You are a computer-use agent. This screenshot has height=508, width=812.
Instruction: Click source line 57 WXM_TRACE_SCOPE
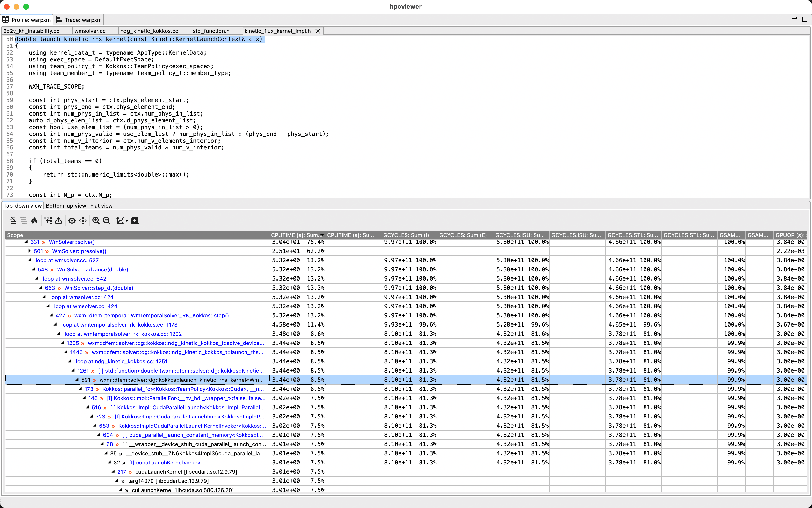click(56, 87)
